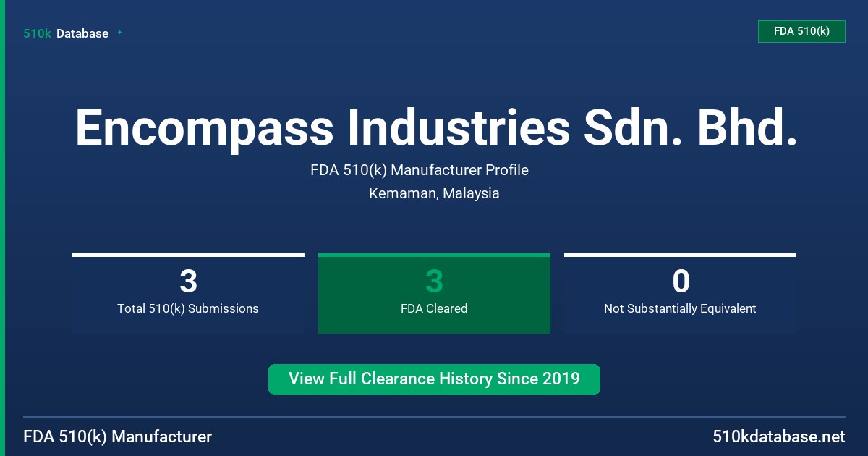868x456 pixels.
Task: Open the Not Substantially Equivalent card
Action: click(x=680, y=293)
